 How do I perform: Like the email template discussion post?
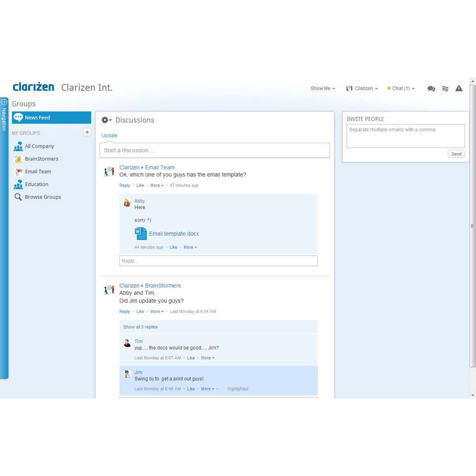click(140, 185)
